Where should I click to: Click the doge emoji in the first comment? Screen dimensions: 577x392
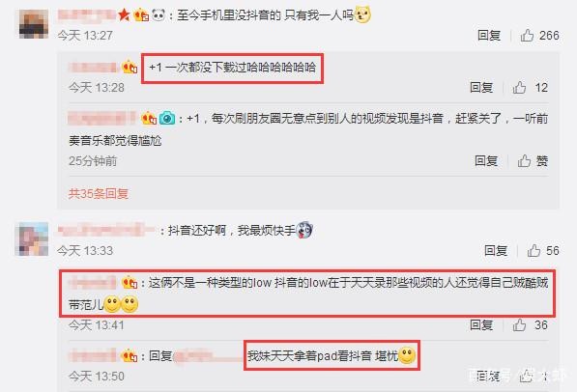[x=362, y=15]
